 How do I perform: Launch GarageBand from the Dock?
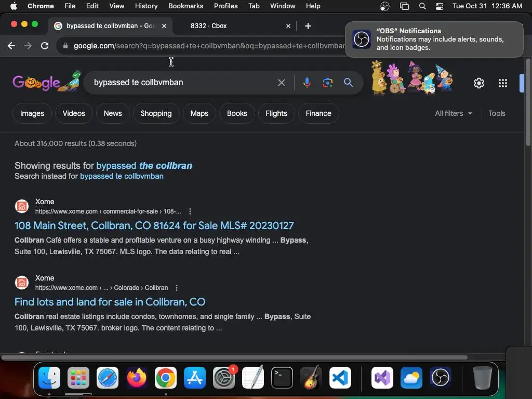pyautogui.click(x=311, y=378)
